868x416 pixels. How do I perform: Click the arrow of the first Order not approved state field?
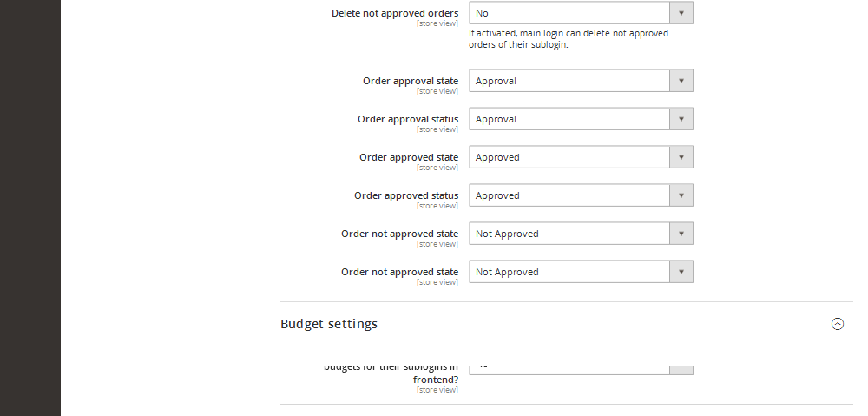pyautogui.click(x=681, y=234)
